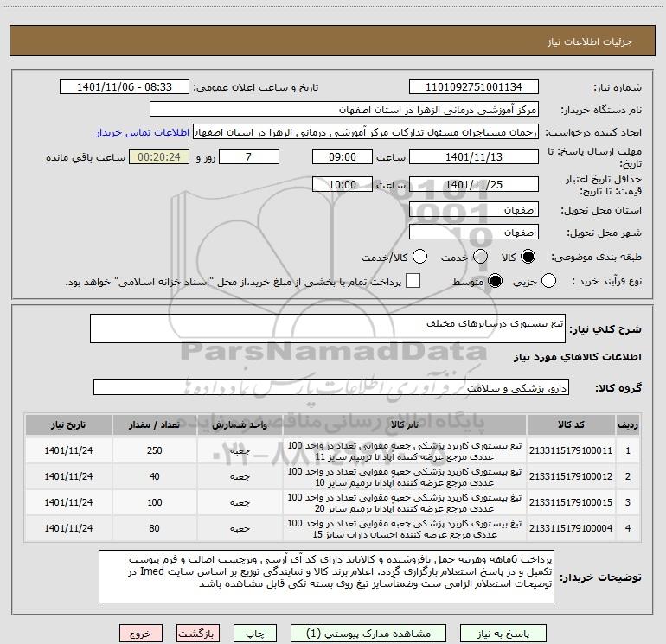This screenshot has height=644, width=666.
Task: Click the item name with سایز 15
Action: [x=405, y=528]
